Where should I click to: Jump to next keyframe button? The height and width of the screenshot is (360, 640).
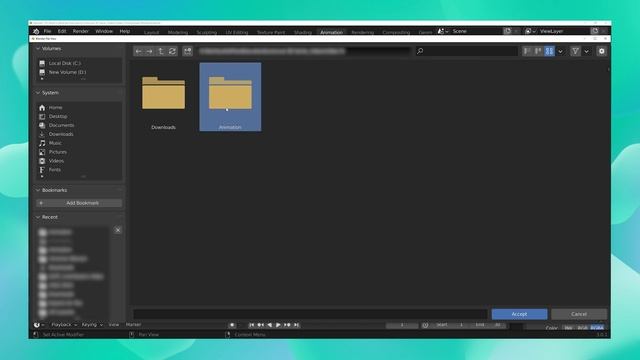[x=287, y=325]
